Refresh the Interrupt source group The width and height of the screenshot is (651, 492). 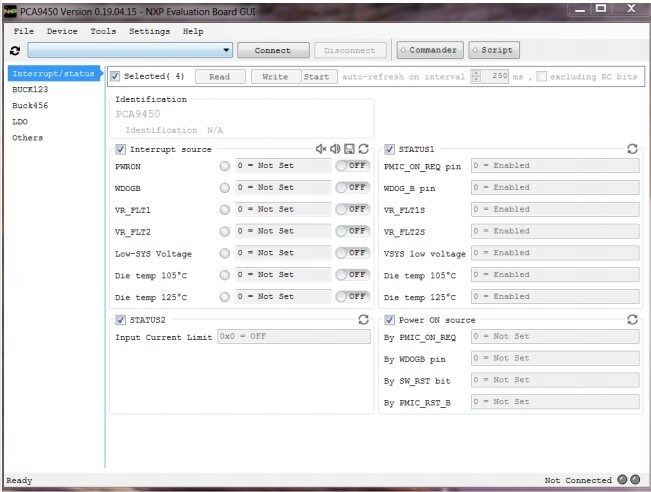[364, 149]
